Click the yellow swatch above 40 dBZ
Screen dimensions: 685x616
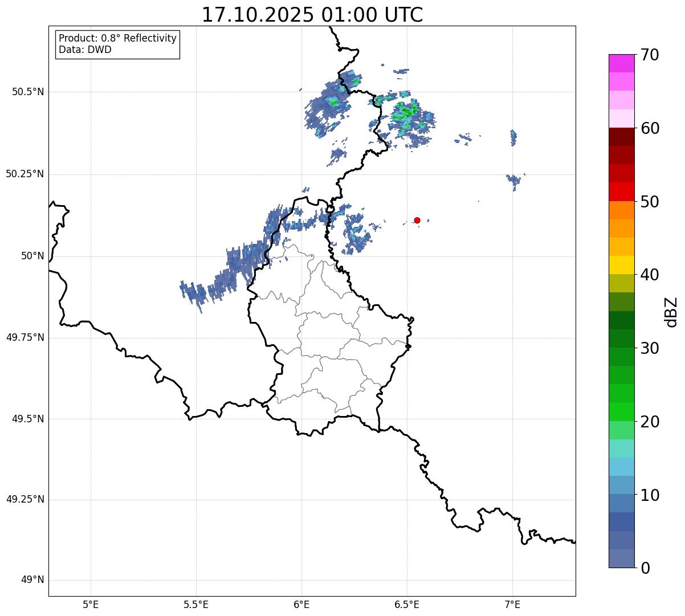[621, 265]
